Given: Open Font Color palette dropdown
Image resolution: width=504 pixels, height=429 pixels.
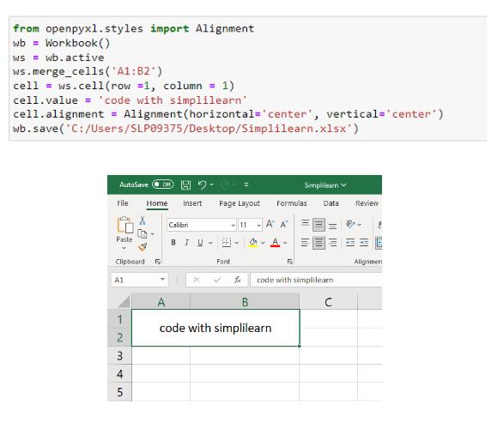Looking at the screenshot, I should click(285, 243).
